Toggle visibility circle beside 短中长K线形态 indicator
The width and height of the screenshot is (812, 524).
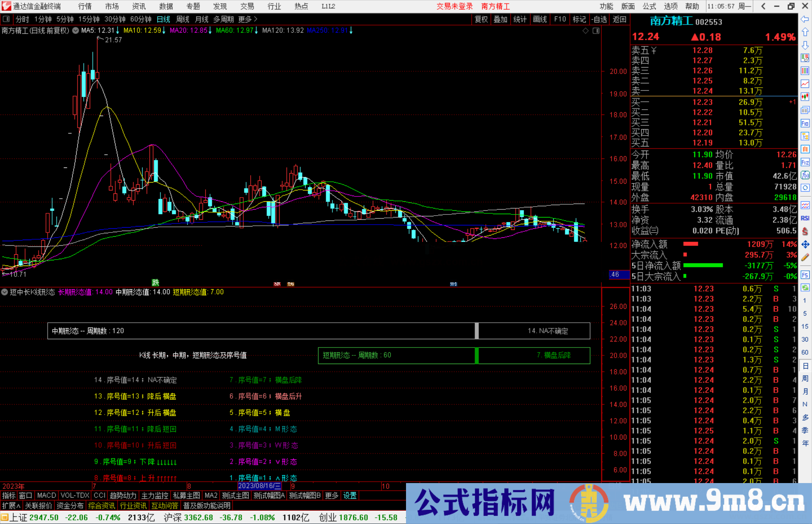pos(5,292)
